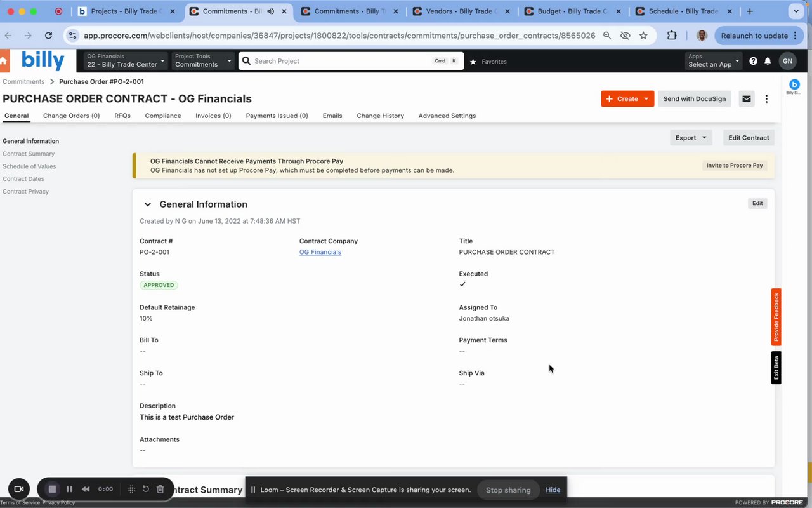Image resolution: width=812 pixels, height=508 pixels.
Task: Click Hide link on sharing bar
Action: (553, 490)
